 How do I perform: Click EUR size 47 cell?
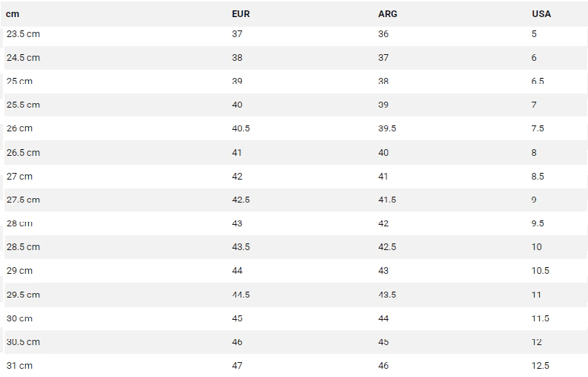237,366
